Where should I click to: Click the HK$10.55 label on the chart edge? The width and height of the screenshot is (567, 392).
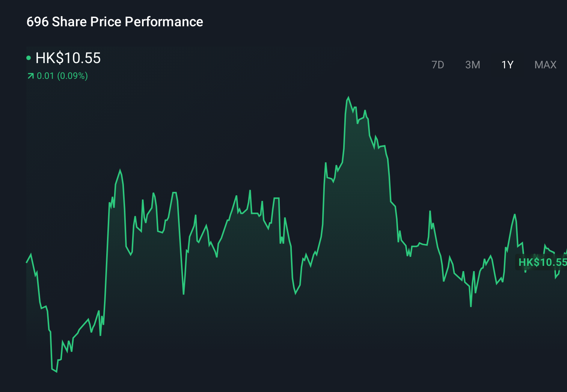click(542, 262)
